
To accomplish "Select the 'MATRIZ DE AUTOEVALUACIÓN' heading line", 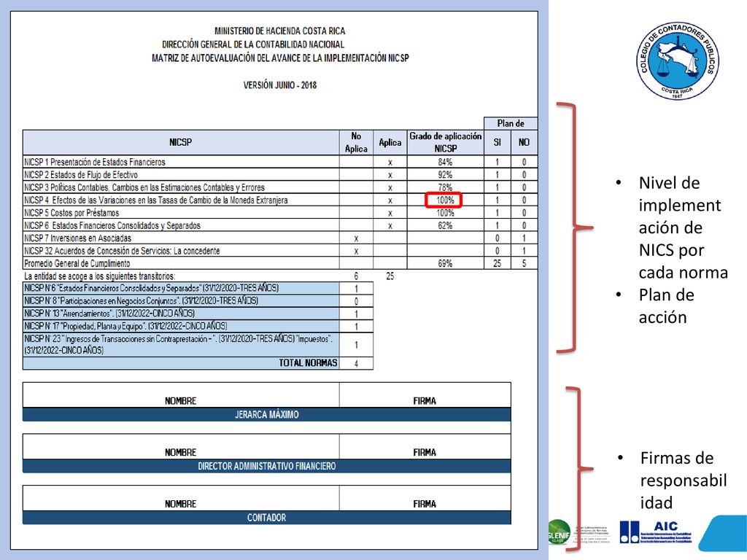I will [280, 58].
